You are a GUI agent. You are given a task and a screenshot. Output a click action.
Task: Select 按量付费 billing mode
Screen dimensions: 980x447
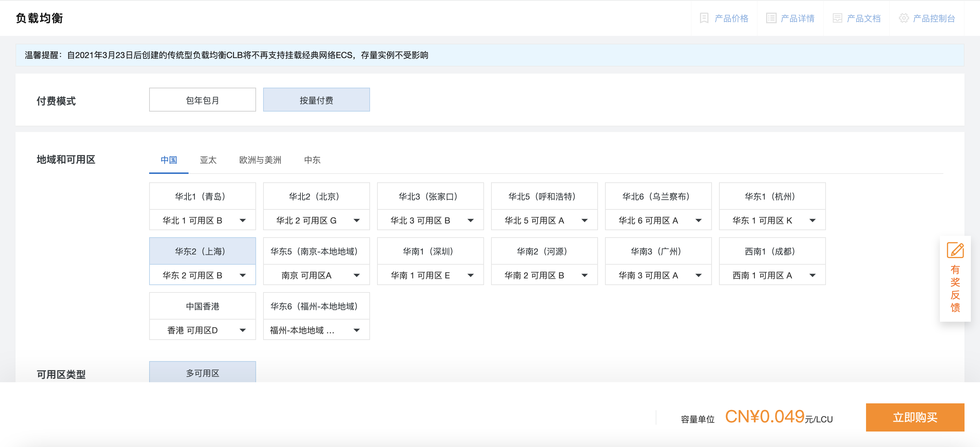[x=316, y=100]
